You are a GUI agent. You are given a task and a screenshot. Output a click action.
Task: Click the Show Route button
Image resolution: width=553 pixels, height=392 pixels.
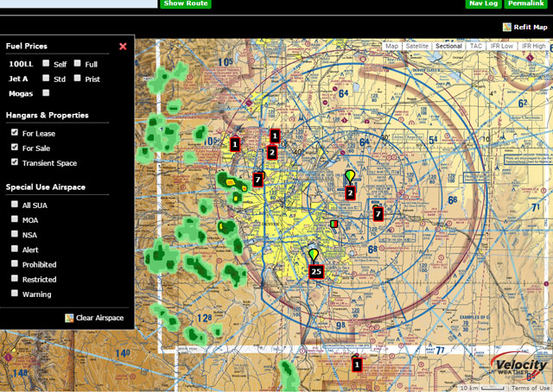click(186, 3)
